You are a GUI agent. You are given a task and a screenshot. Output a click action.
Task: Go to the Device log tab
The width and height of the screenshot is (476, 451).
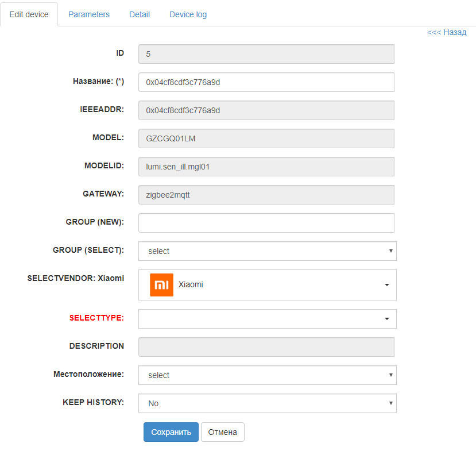pos(188,14)
